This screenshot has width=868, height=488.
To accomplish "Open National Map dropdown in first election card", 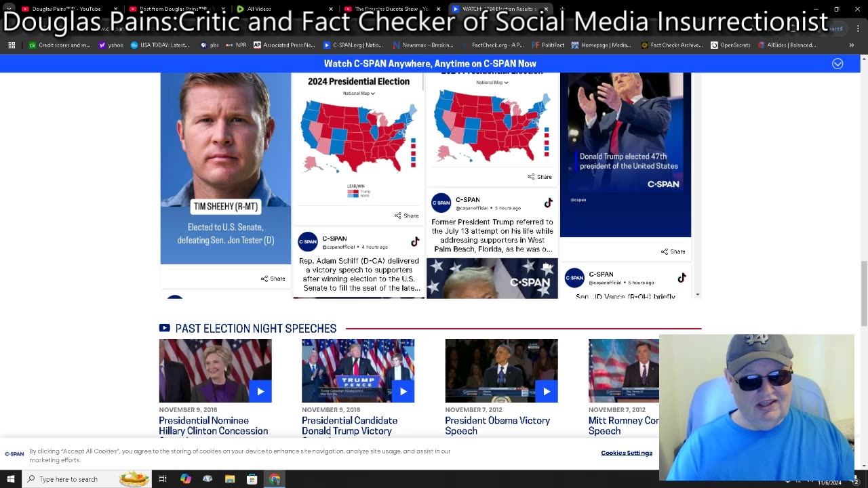I will [359, 94].
